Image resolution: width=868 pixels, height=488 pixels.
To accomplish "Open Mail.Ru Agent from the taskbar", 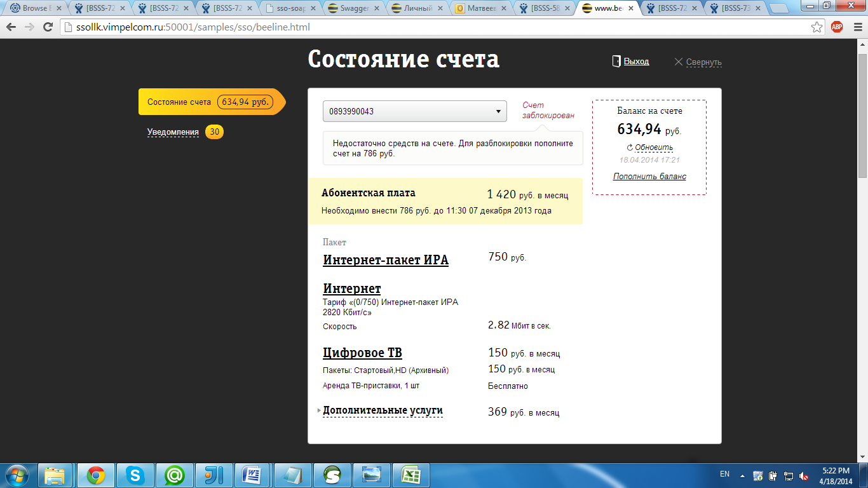I will [175, 475].
